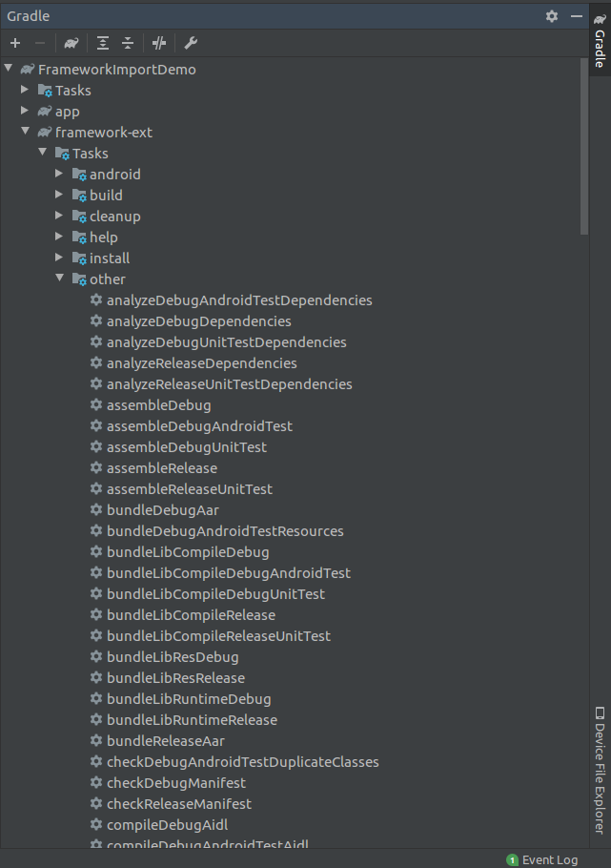
Task: Select bundleLibCompileDebug task
Action: 188,552
